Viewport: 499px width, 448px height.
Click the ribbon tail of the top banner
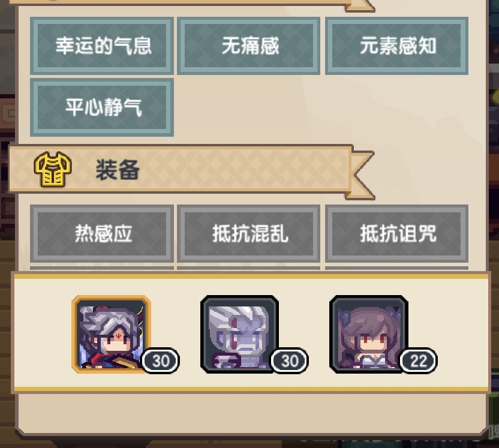[360, 6]
